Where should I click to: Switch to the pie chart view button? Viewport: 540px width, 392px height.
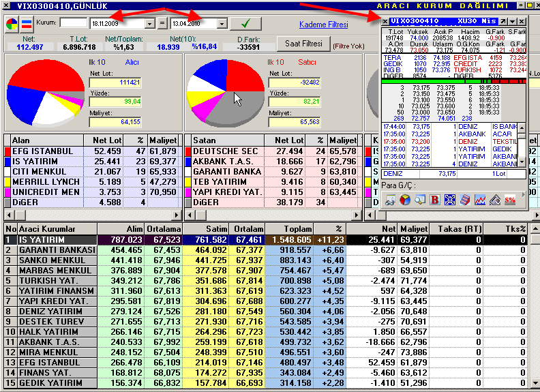coord(12,24)
